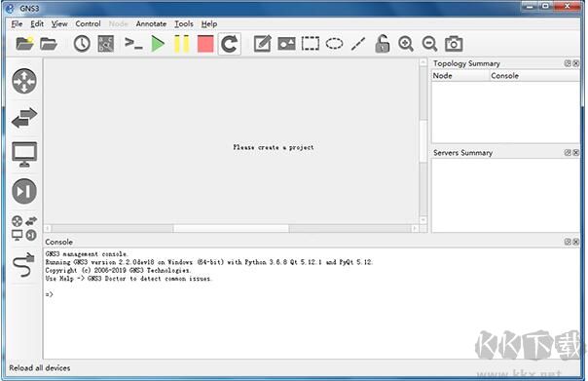Open the View menu
This screenshot has height=381, width=588.
pyautogui.click(x=59, y=24)
